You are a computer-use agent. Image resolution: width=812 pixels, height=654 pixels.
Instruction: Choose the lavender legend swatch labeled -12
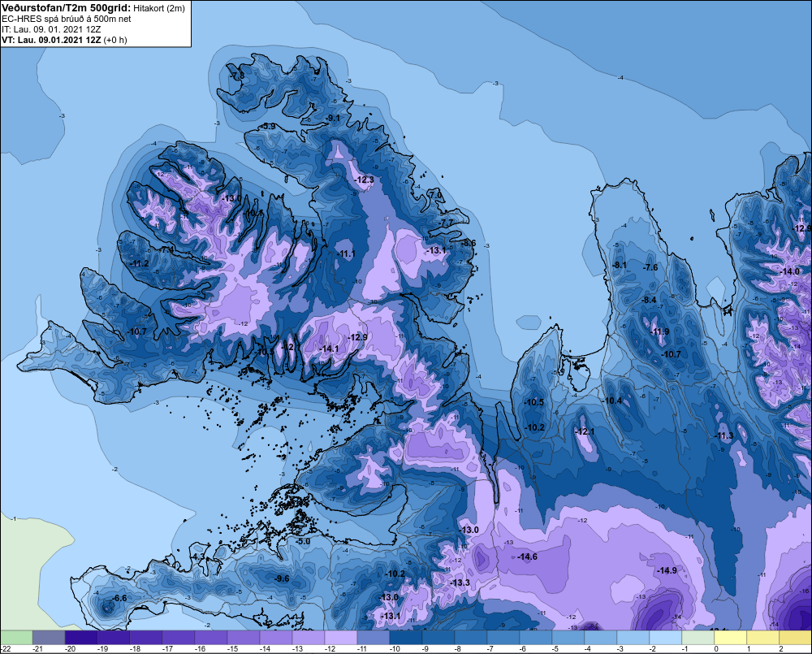(341, 637)
